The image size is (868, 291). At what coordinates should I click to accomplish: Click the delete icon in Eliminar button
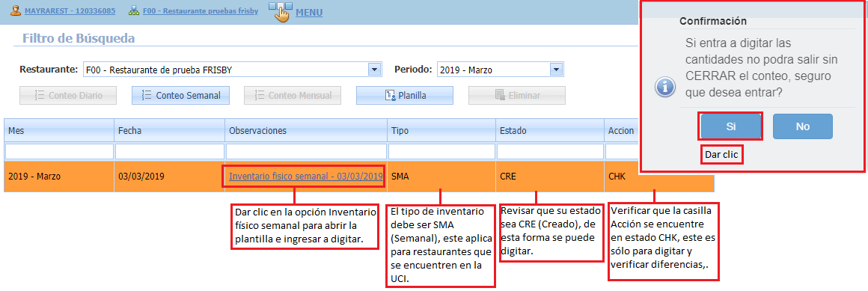tap(500, 95)
